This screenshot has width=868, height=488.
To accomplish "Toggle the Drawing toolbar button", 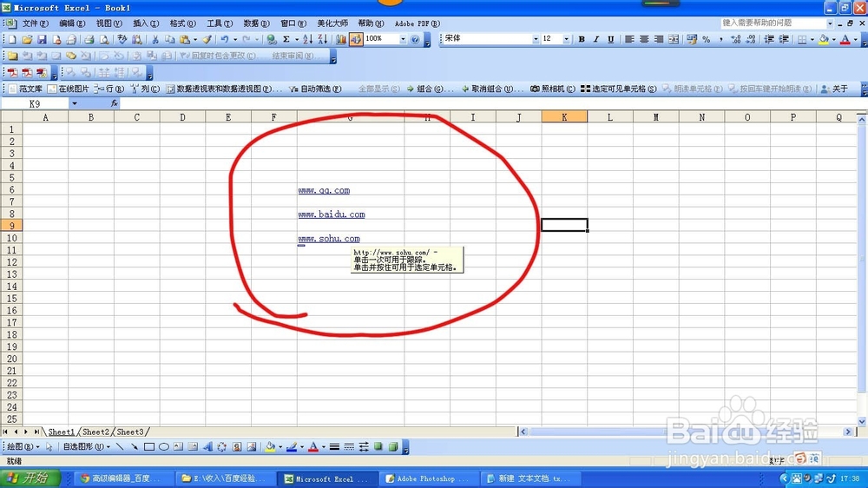I will (x=355, y=39).
